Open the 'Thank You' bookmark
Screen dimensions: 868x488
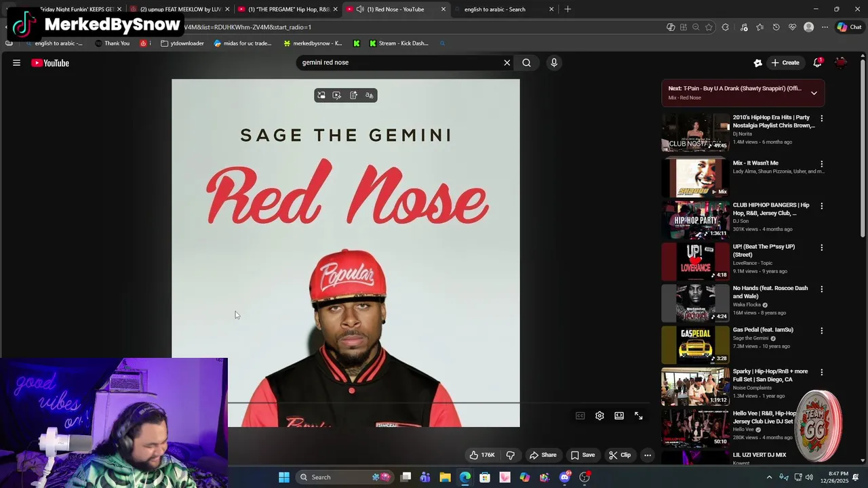coord(113,43)
